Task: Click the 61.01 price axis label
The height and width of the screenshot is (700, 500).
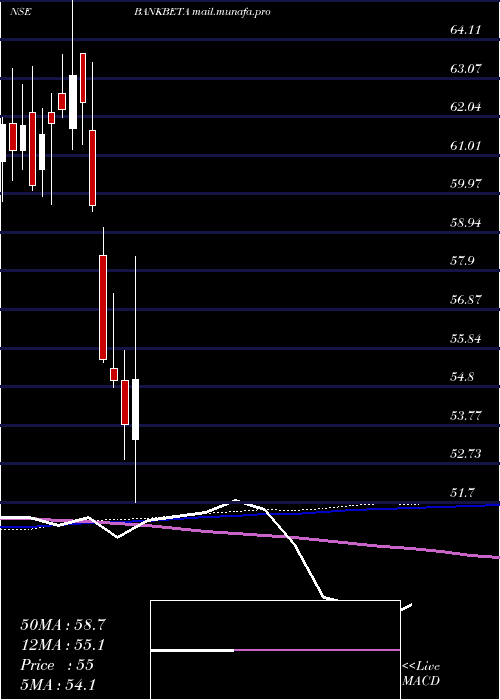Action: [x=465, y=145]
